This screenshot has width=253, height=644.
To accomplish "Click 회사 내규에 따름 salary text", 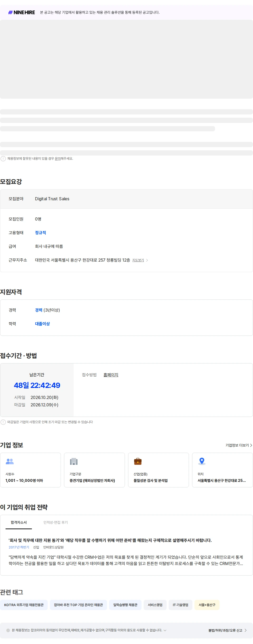I will tap(49, 246).
